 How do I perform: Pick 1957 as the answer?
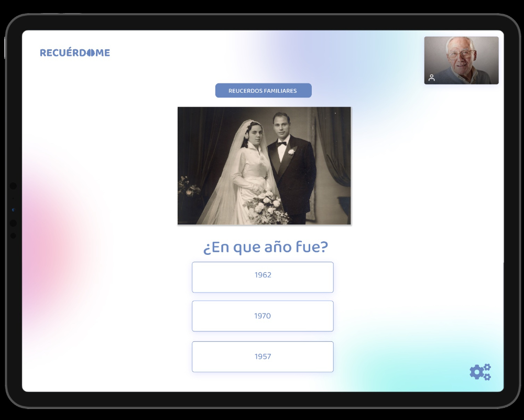263,357
